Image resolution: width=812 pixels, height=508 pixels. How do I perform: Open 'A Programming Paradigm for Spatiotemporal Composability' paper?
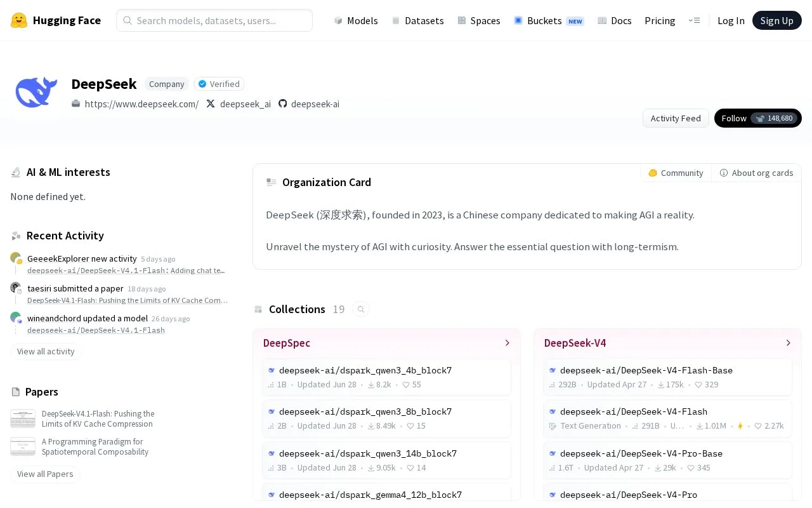tap(95, 446)
